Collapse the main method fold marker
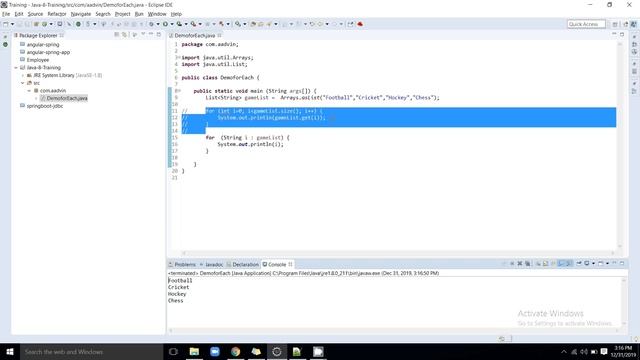This screenshot has height=360, width=640. pos(178,91)
